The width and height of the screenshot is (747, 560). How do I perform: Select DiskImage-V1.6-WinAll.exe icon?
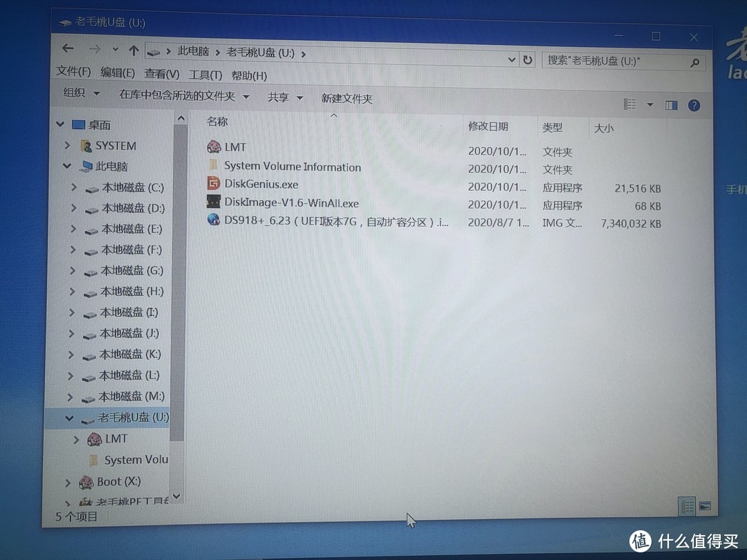coord(214,201)
